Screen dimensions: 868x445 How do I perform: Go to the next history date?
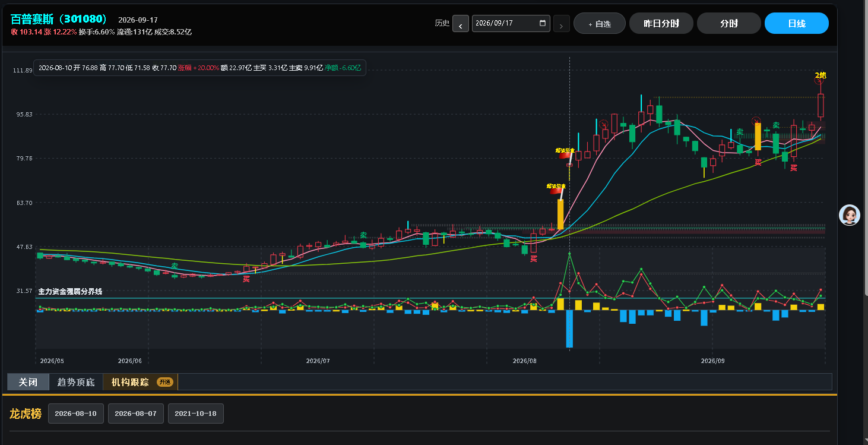tap(562, 24)
